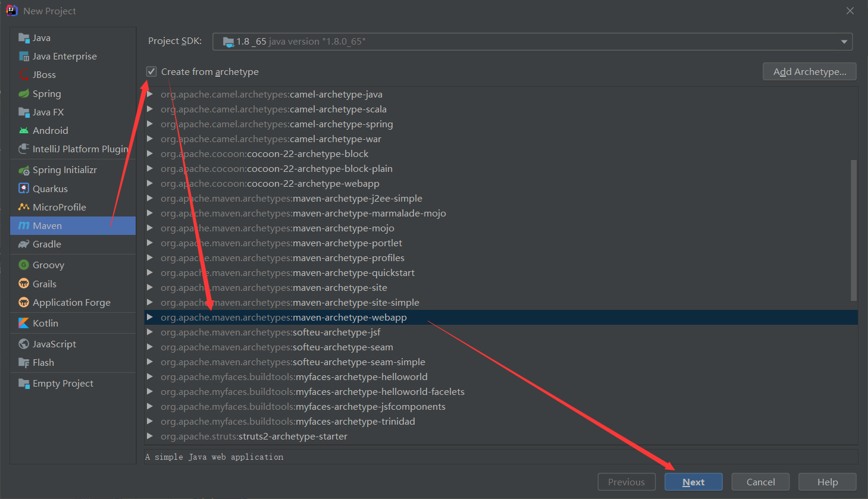Select maven-archetype-portlet row

tap(501, 243)
